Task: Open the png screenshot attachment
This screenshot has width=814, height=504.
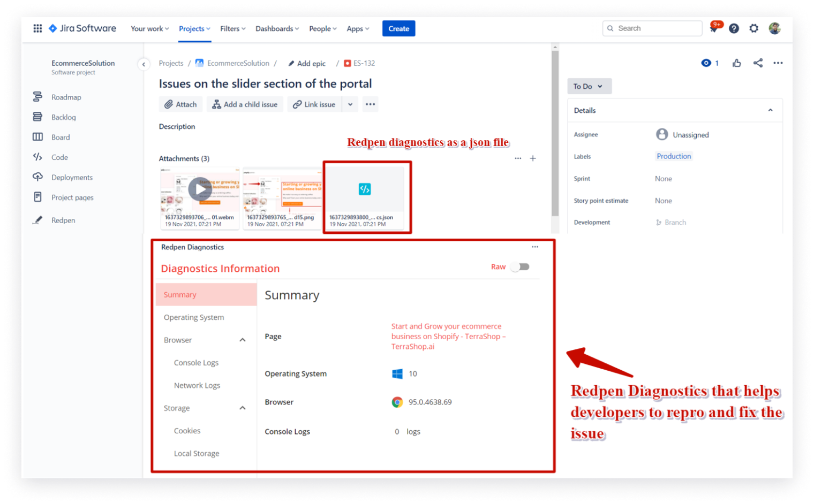Action: [x=282, y=198]
